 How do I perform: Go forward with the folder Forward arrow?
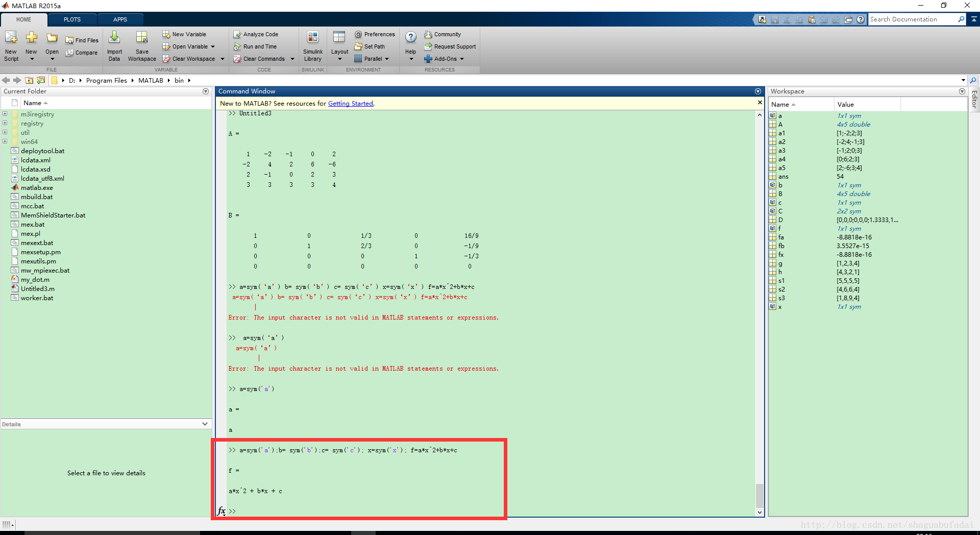coord(17,80)
